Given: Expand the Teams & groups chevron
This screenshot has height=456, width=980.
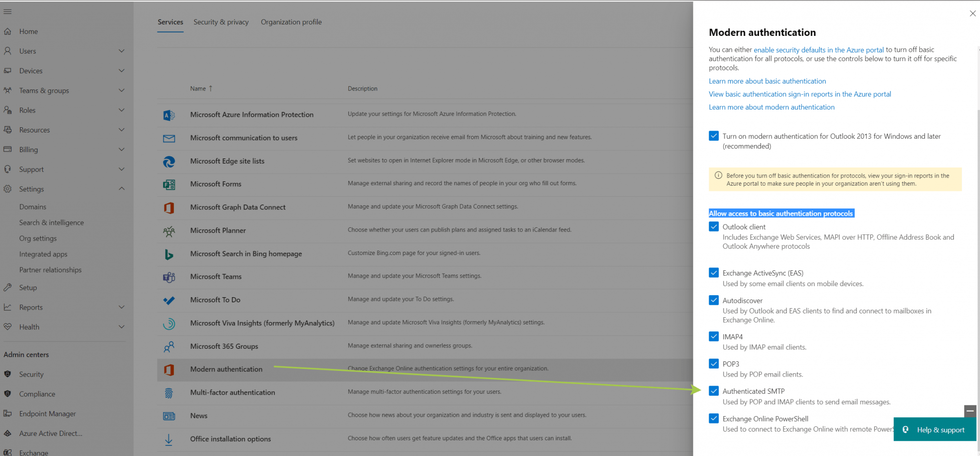Looking at the screenshot, I should [x=122, y=90].
